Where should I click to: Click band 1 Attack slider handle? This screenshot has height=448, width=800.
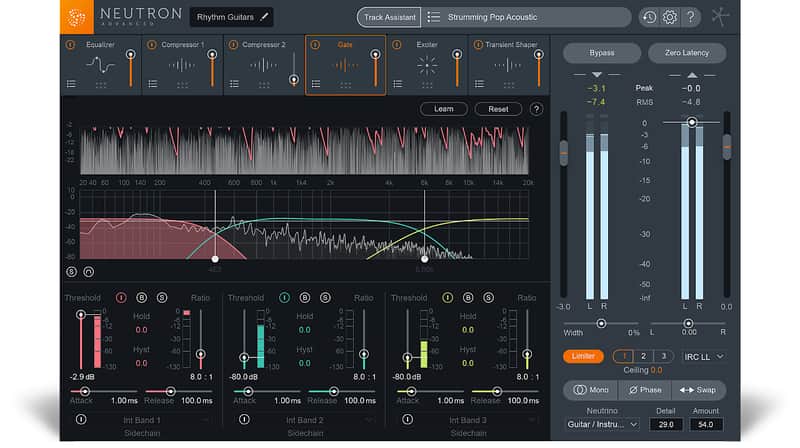pyautogui.click(x=85, y=391)
